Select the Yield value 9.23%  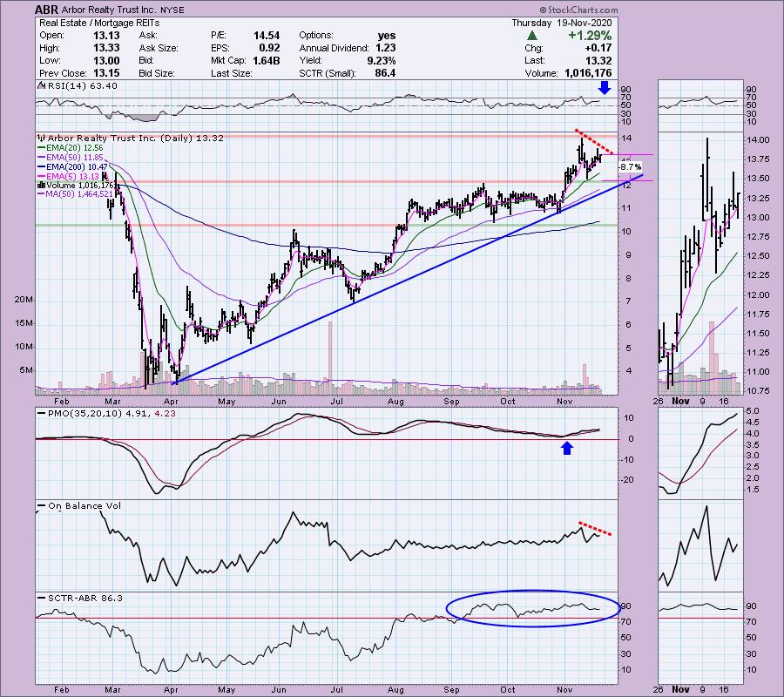pos(381,60)
